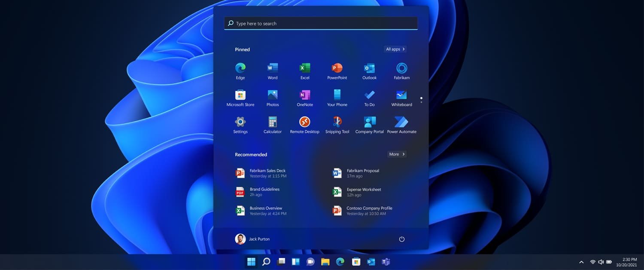This screenshot has width=644, height=270.
Task: Open Chat from the taskbar camera icon
Action: click(x=310, y=262)
